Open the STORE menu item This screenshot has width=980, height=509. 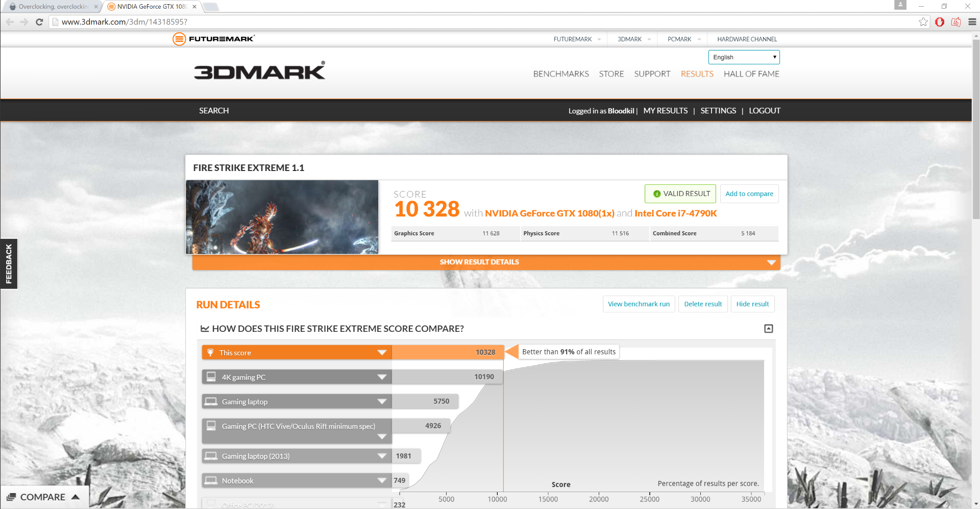point(611,74)
